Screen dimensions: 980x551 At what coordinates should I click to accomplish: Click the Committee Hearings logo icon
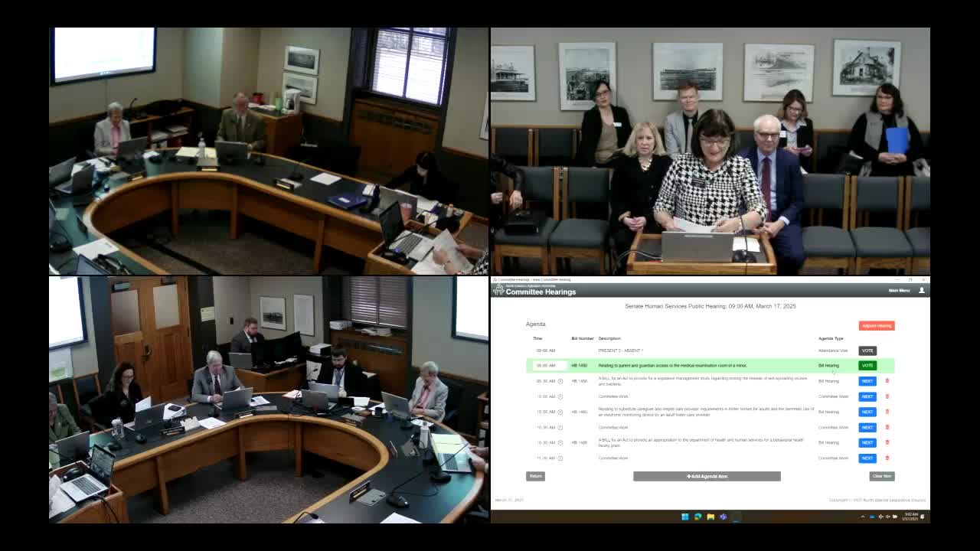click(498, 290)
